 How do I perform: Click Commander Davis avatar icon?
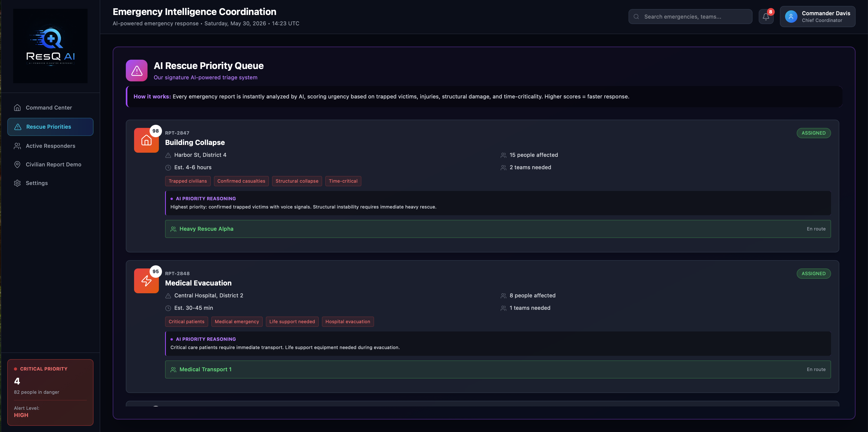(791, 17)
